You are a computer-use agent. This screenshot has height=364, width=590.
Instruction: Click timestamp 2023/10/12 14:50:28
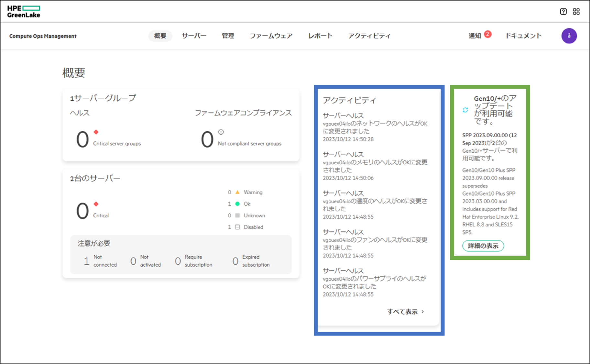[x=348, y=139]
